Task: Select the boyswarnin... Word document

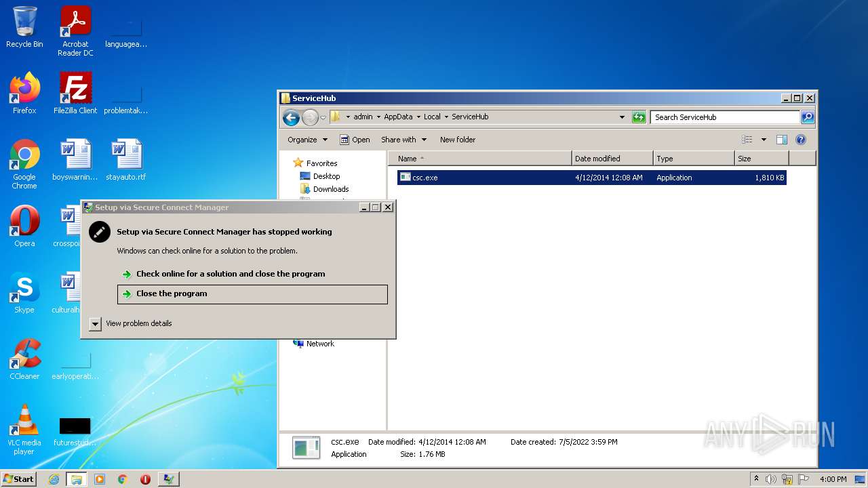Action: coord(75,160)
